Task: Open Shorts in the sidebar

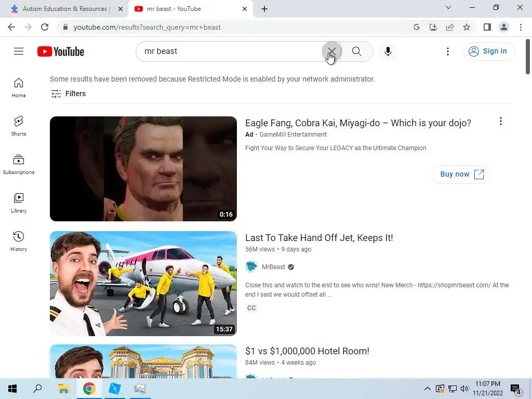Action: (19, 126)
